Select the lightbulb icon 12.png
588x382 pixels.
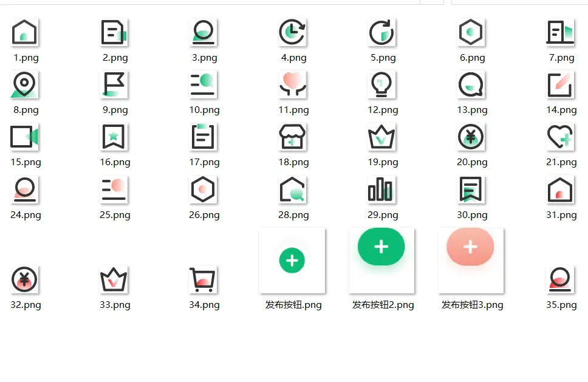pyautogui.click(x=381, y=84)
